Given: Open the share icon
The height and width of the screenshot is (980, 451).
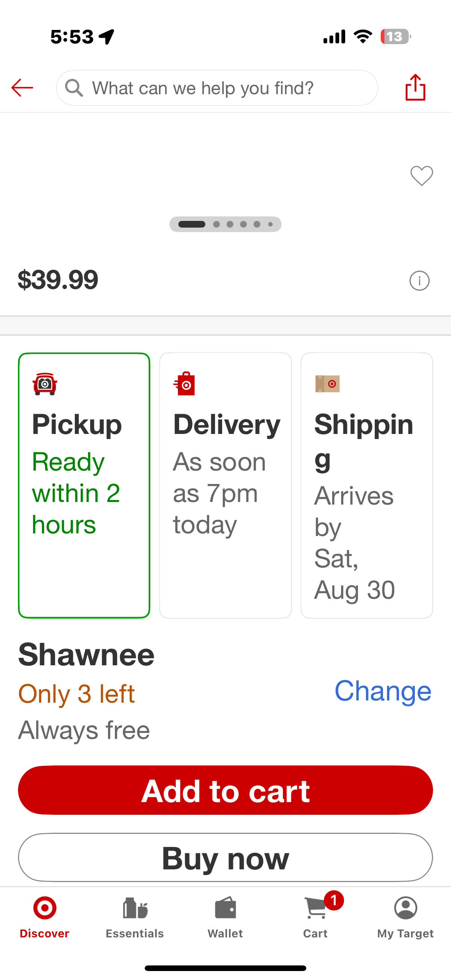Looking at the screenshot, I should 415,87.
